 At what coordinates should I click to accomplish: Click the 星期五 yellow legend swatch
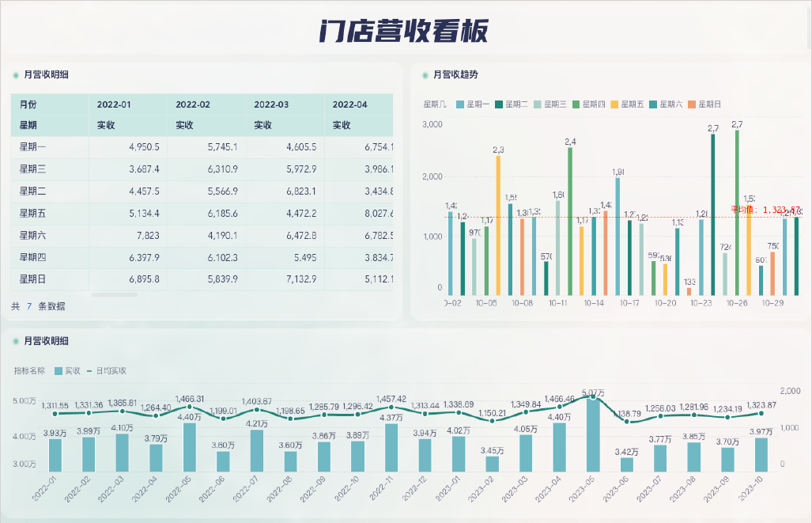(614, 104)
